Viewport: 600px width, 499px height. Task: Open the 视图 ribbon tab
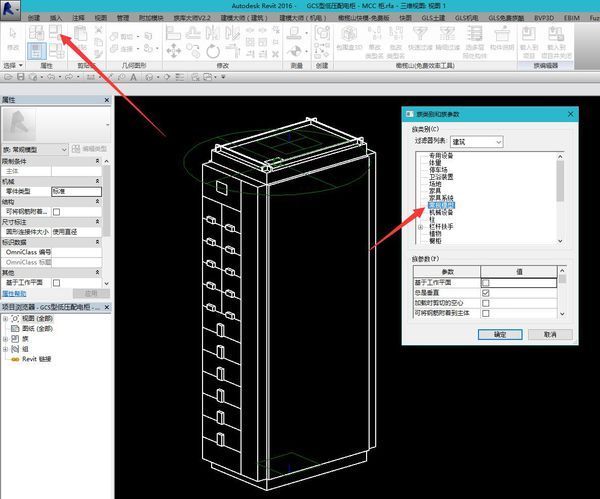tap(100, 18)
